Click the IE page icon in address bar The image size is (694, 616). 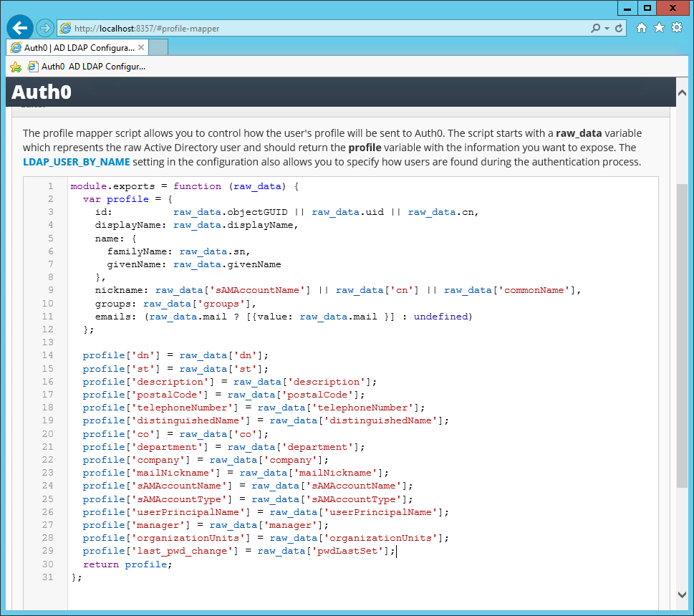[x=65, y=29]
